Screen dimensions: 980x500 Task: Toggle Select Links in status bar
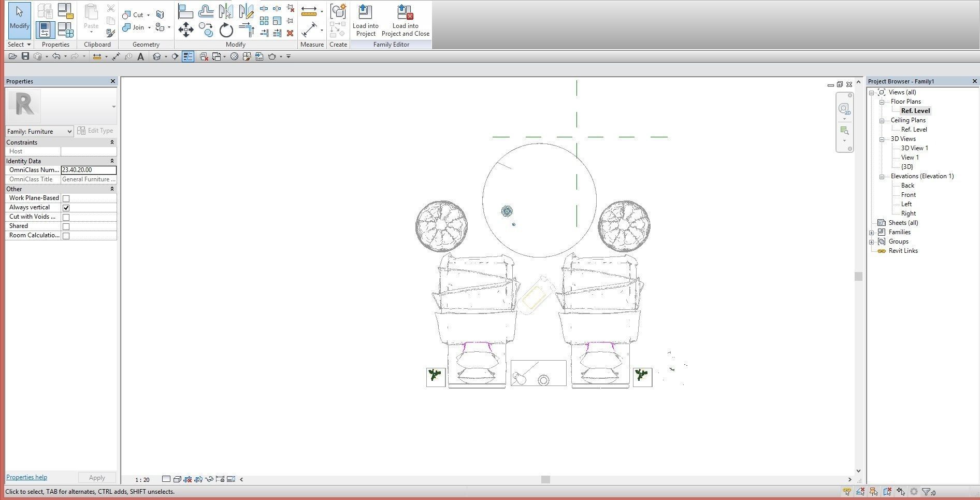coord(847,492)
